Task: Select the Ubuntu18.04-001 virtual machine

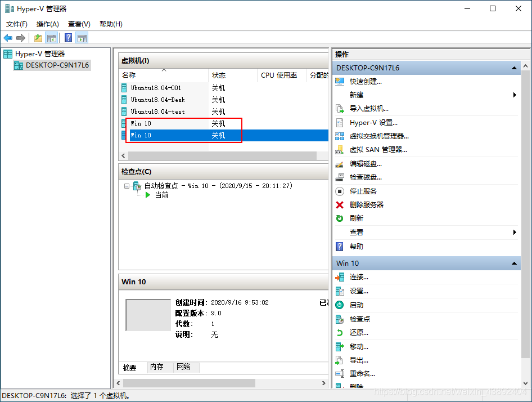Action: tap(156, 88)
